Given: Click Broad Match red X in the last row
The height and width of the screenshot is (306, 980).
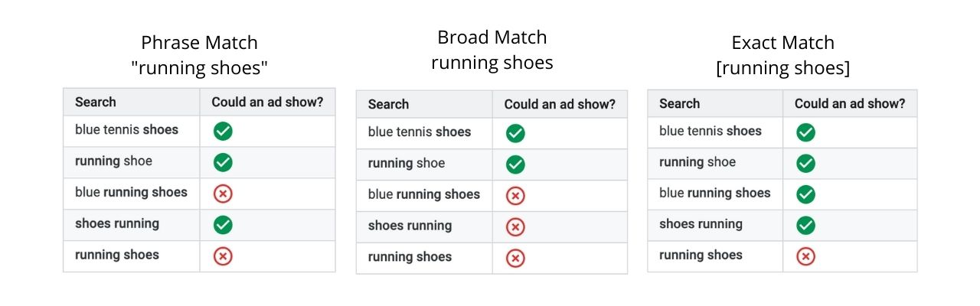Looking at the screenshot, I should point(515,259).
